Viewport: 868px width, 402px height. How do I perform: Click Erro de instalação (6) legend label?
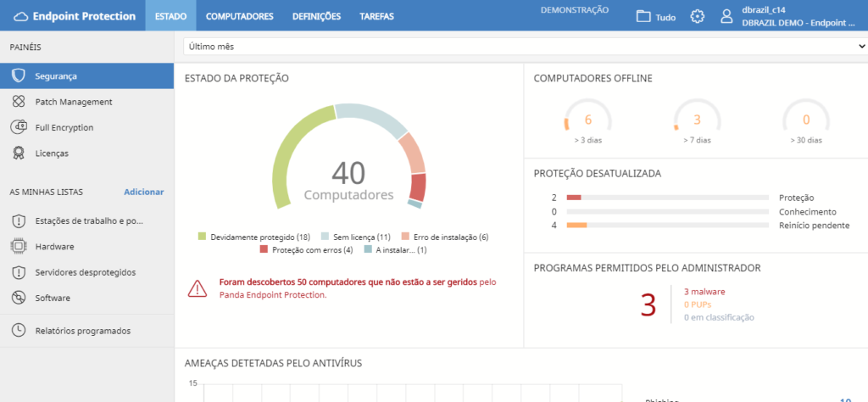[451, 237]
